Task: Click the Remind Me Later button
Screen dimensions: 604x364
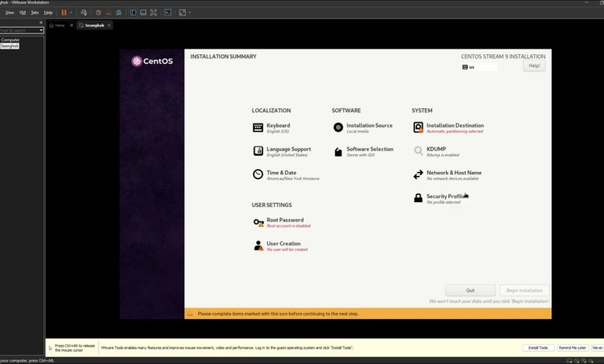Action: [572, 348]
